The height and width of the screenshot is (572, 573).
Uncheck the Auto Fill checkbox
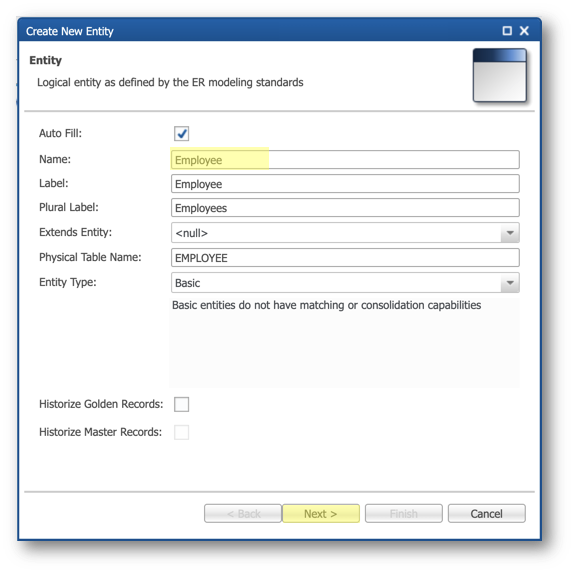[181, 133]
